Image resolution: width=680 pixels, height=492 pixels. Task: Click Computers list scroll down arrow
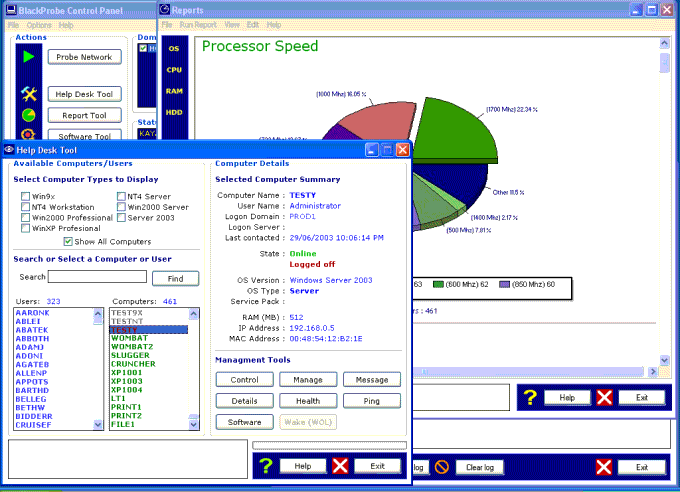(194, 424)
